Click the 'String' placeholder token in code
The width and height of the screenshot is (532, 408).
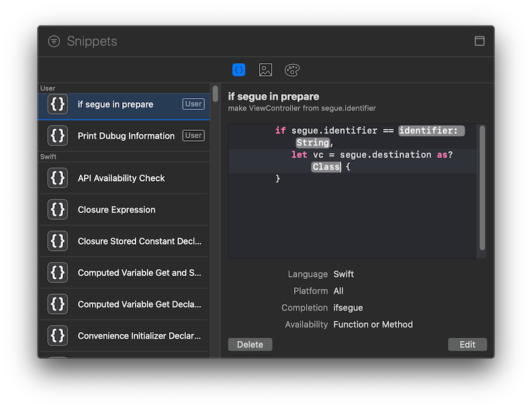tap(313, 142)
